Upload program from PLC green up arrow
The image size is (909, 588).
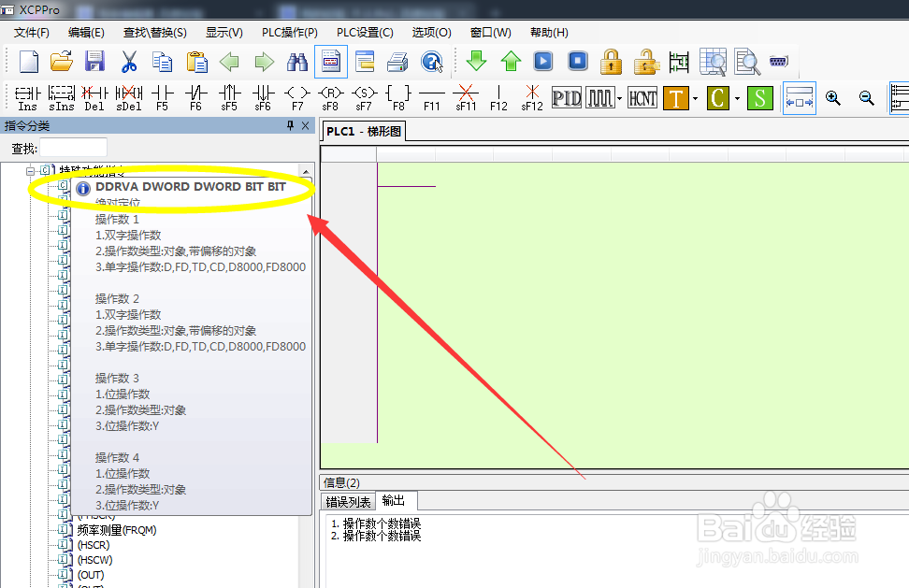point(511,61)
